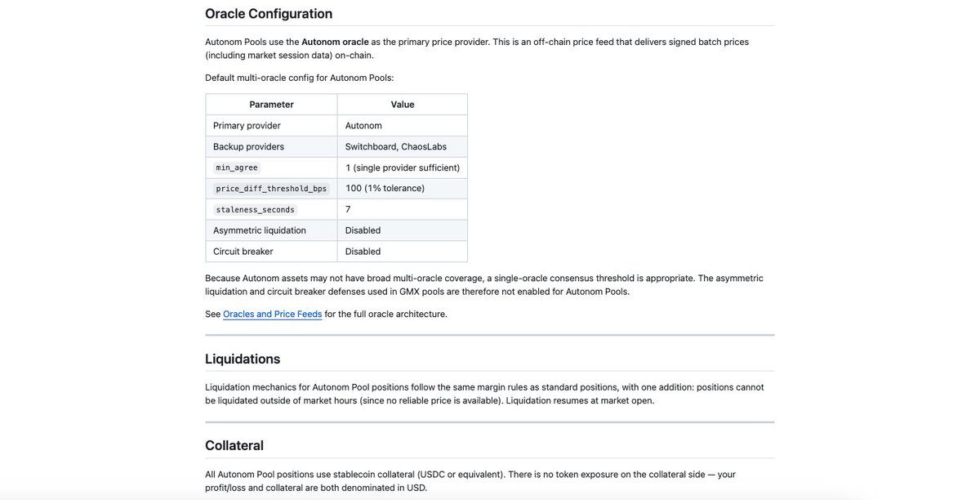Click the staleness_seconds code cell
Image resolution: width=980 pixels, height=500 pixels.
255,210
